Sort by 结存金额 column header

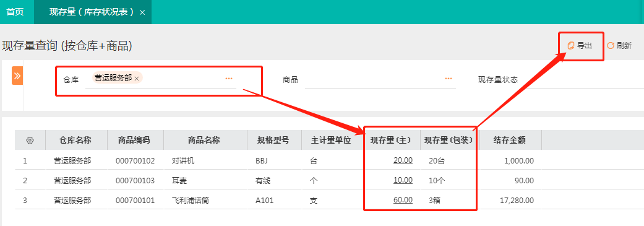pyautogui.click(x=509, y=140)
